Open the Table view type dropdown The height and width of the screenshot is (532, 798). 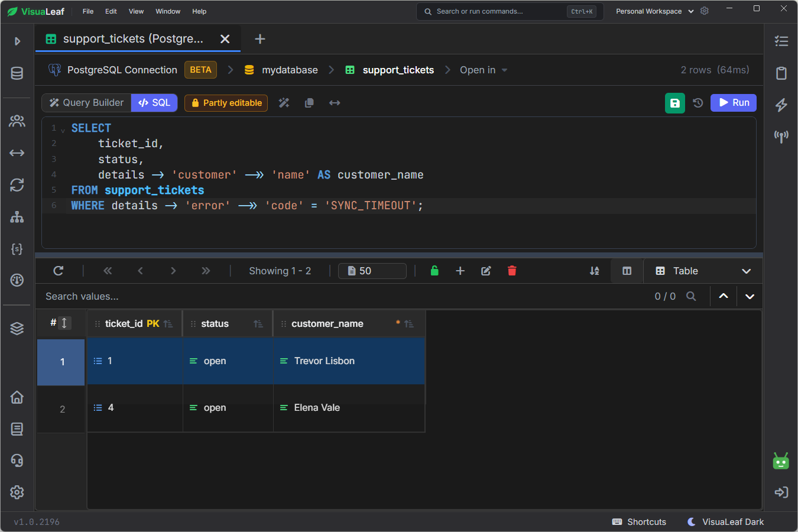coord(703,271)
